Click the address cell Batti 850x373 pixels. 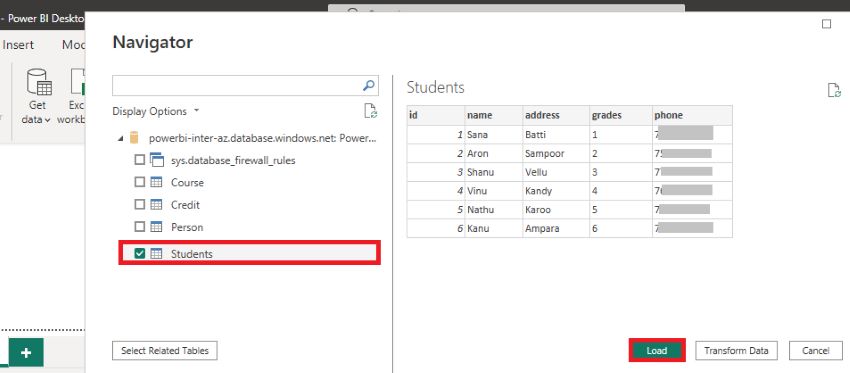point(556,134)
